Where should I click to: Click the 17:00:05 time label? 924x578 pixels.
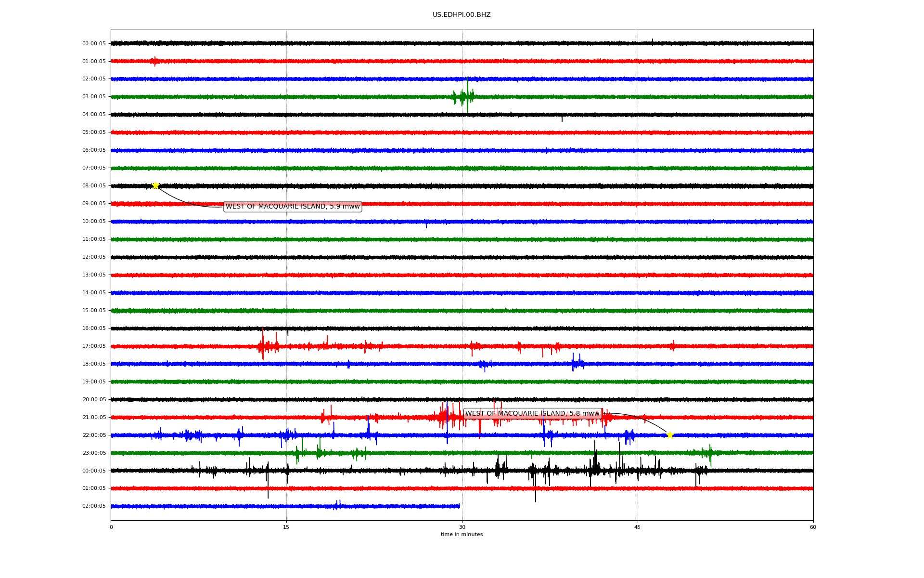tap(94, 346)
